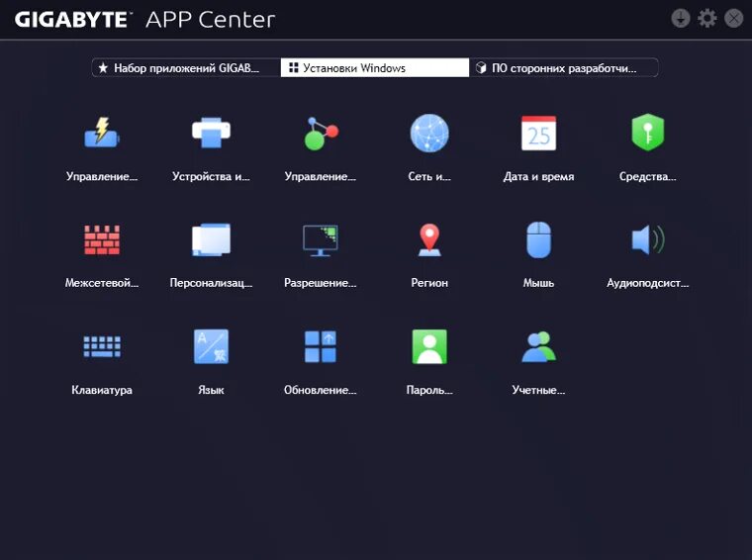Open the power management battery icon

point(102,133)
